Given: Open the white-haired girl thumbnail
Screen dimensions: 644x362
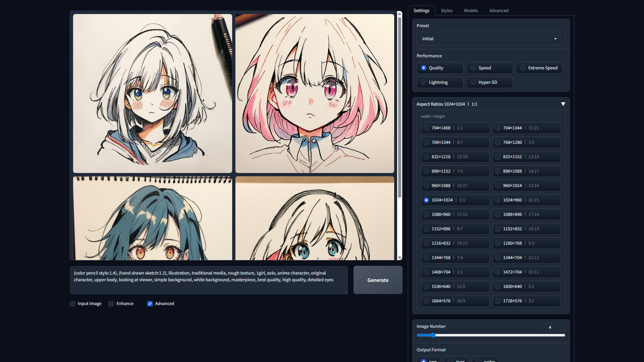Looking at the screenshot, I should (x=152, y=93).
